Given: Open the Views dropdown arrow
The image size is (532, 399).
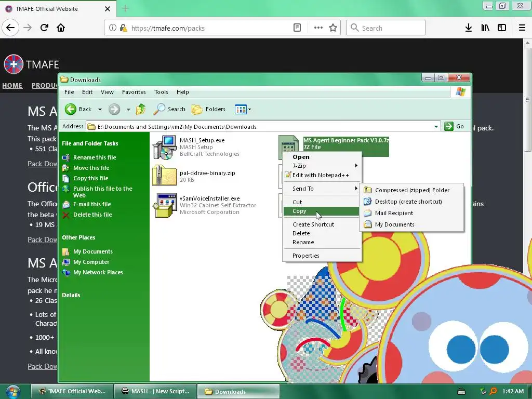Looking at the screenshot, I should (x=250, y=109).
